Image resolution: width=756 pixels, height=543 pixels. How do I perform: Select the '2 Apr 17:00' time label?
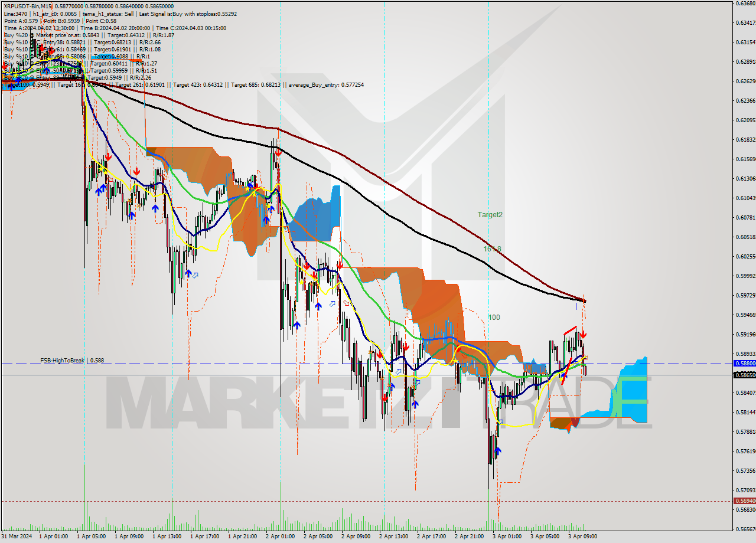click(x=431, y=537)
